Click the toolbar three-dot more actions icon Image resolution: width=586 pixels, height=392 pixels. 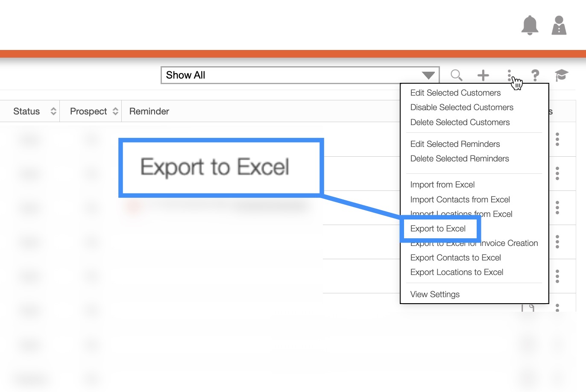tap(509, 76)
